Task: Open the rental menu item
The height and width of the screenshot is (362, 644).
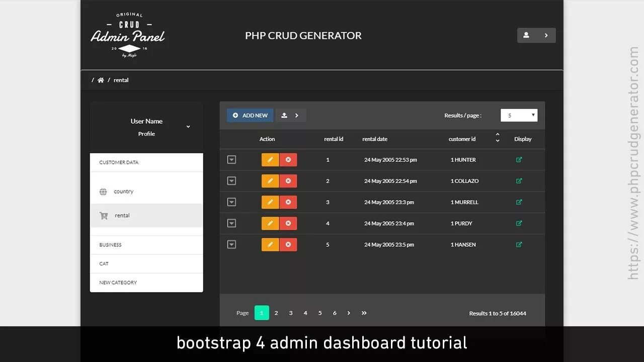Action: point(146,216)
